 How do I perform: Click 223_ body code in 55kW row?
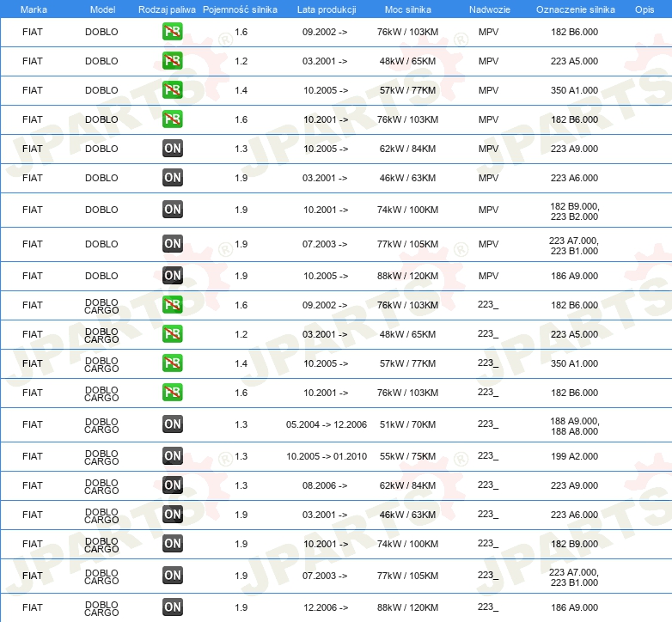(488, 456)
